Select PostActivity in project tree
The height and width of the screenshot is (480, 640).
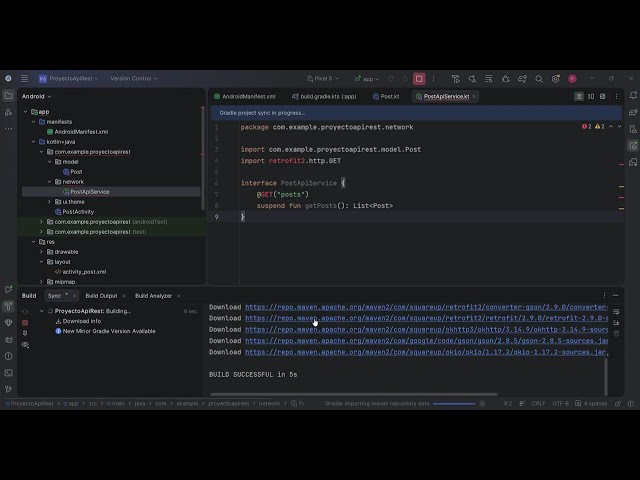78,212
